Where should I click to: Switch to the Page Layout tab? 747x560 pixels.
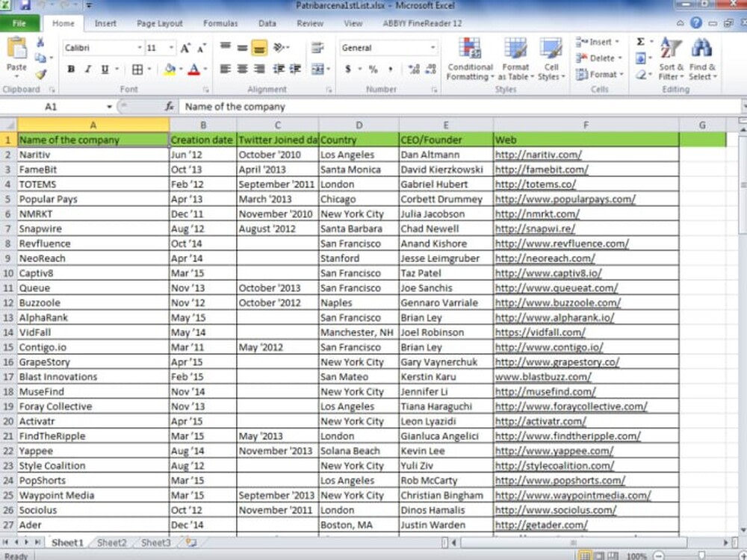(x=160, y=23)
